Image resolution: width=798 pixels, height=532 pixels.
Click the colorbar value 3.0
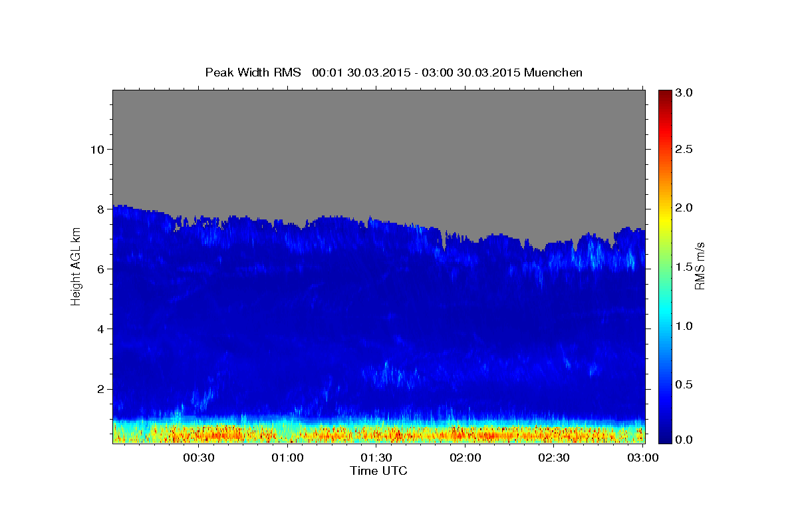click(x=685, y=93)
